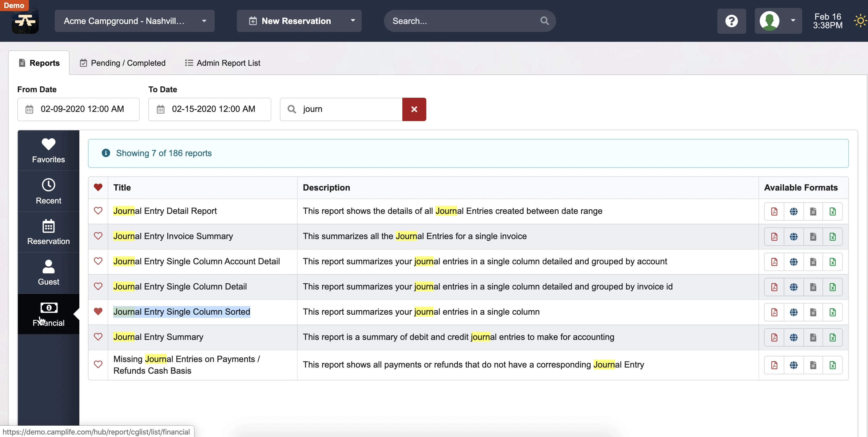Screen dimensions: 868x437
Task: Clear the journ search query
Action: pyautogui.click(x=414, y=109)
